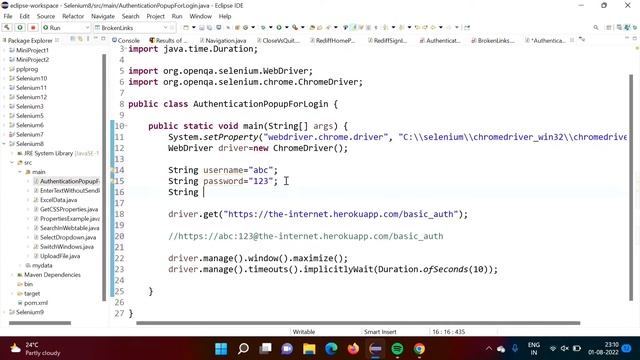Select MiniProject1 in Package Explorer

pyautogui.click(x=32, y=50)
